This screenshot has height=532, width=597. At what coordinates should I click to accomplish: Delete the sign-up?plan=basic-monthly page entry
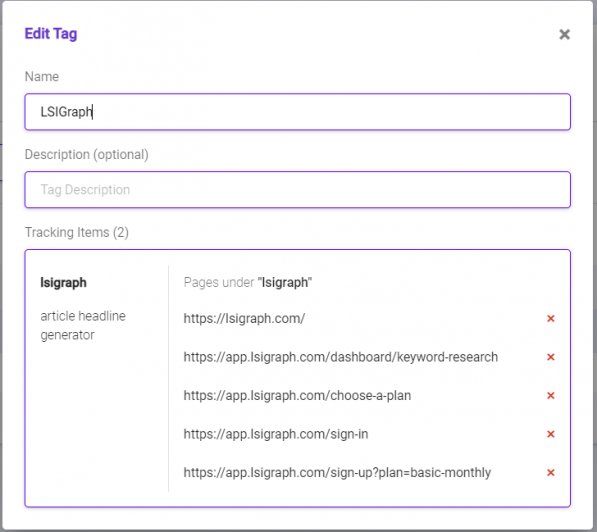tap(551, 473)
